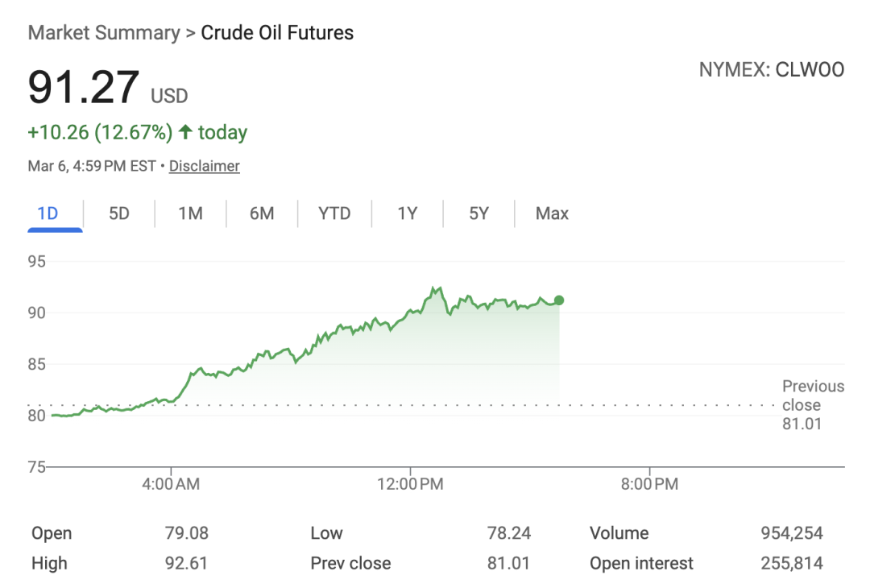
Task: Click the green endpoint dot on chart
Action: (x=559, y=300)
